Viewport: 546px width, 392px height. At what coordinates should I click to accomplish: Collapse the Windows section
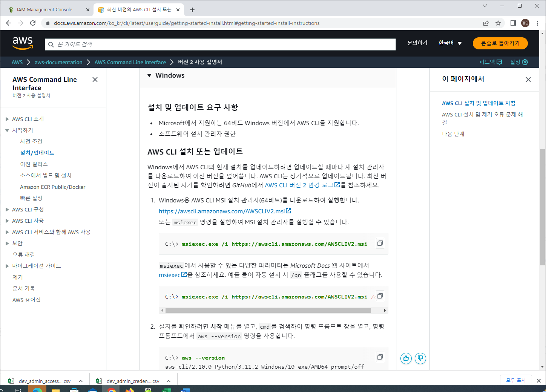click(x=149, y=75)
